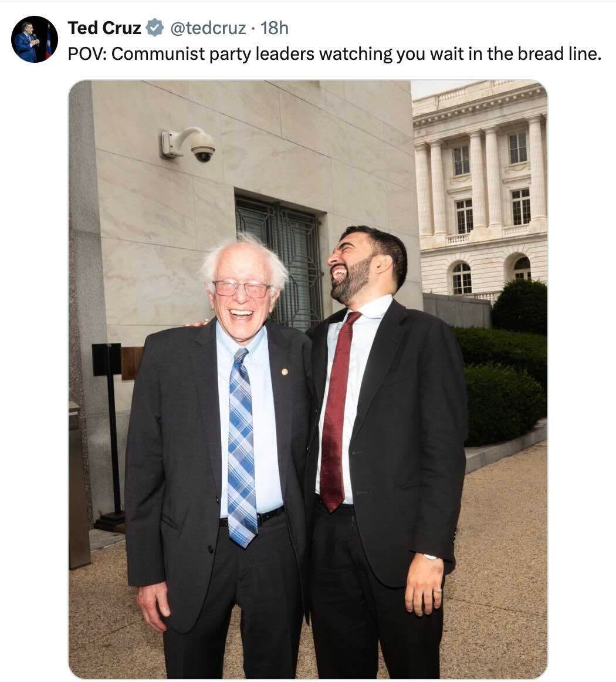Viewport: 616px width, 682px height.
Task: Click the gold lapel pin on the jacket
Action: (x=285, y=372)
